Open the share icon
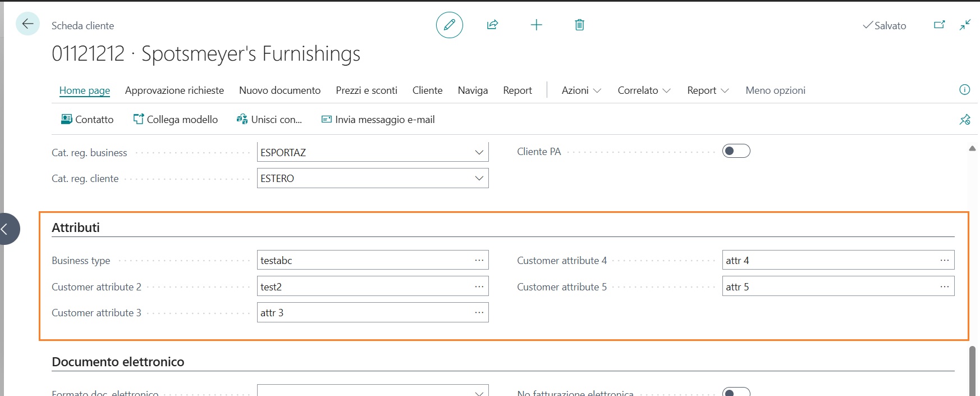This screenshot has height=396, width=980. 492,25
